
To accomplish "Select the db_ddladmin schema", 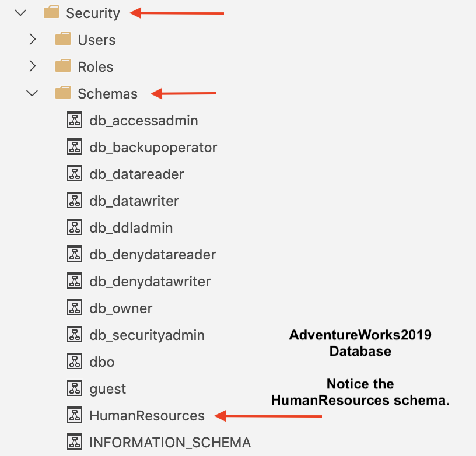I will (x=131, y=228).
